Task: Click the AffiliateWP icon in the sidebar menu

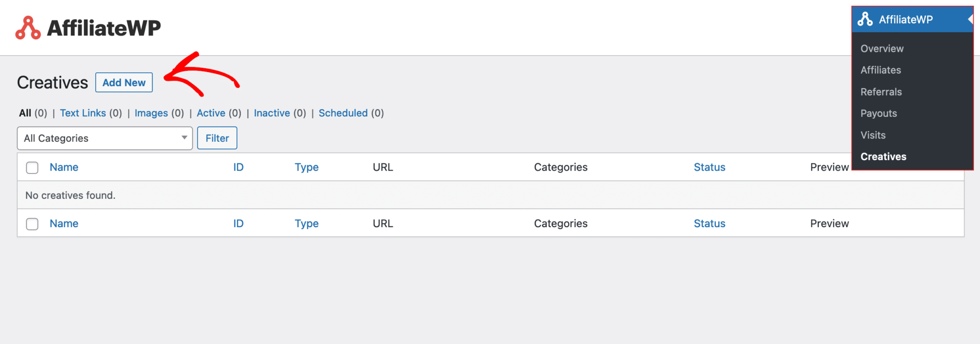Action: 866,19
